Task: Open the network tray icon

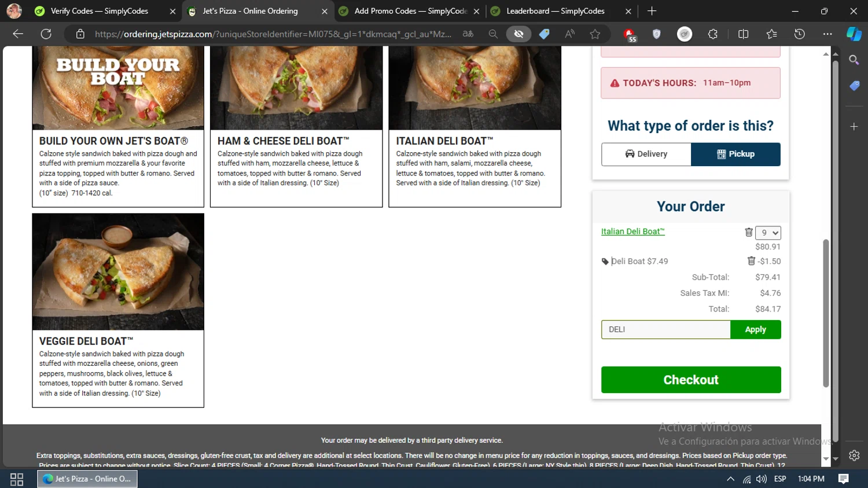Action: pos(747,479)
